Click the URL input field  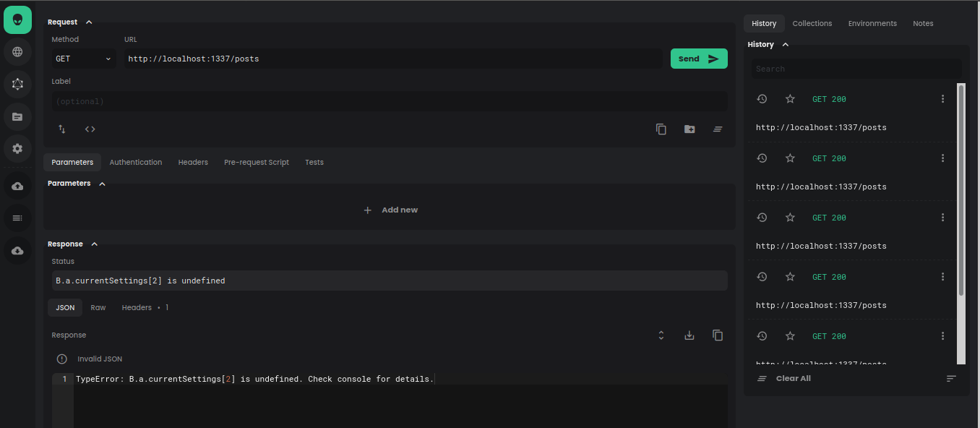tap(390, 59)
